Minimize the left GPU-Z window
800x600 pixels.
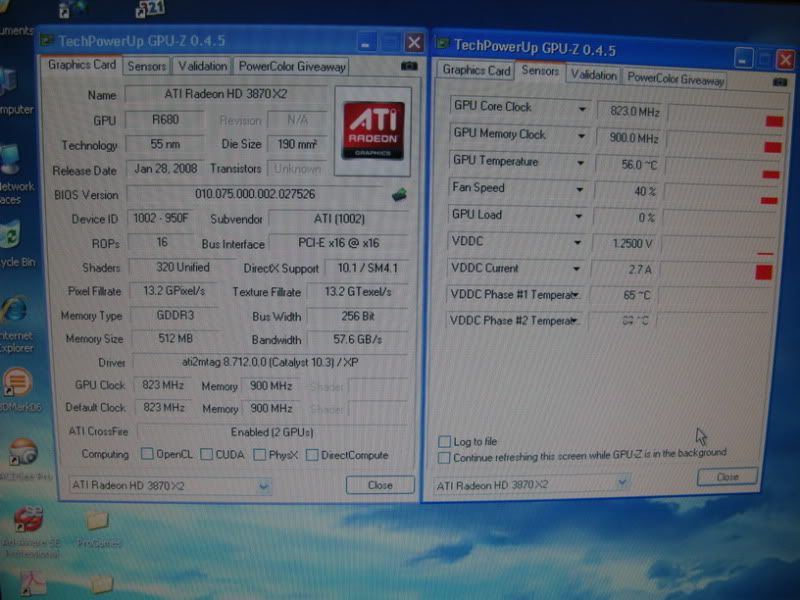(x=365, y=43)
